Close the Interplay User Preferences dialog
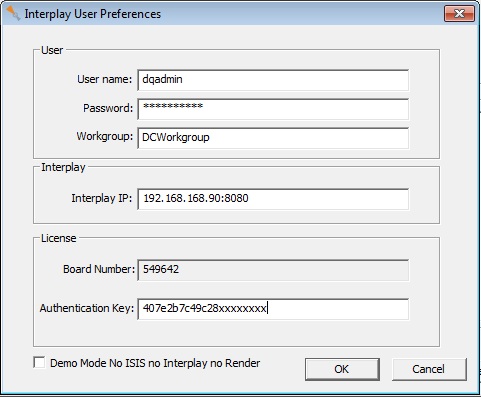Viewport: 481px width, 397px height. [x=459, y=14]
